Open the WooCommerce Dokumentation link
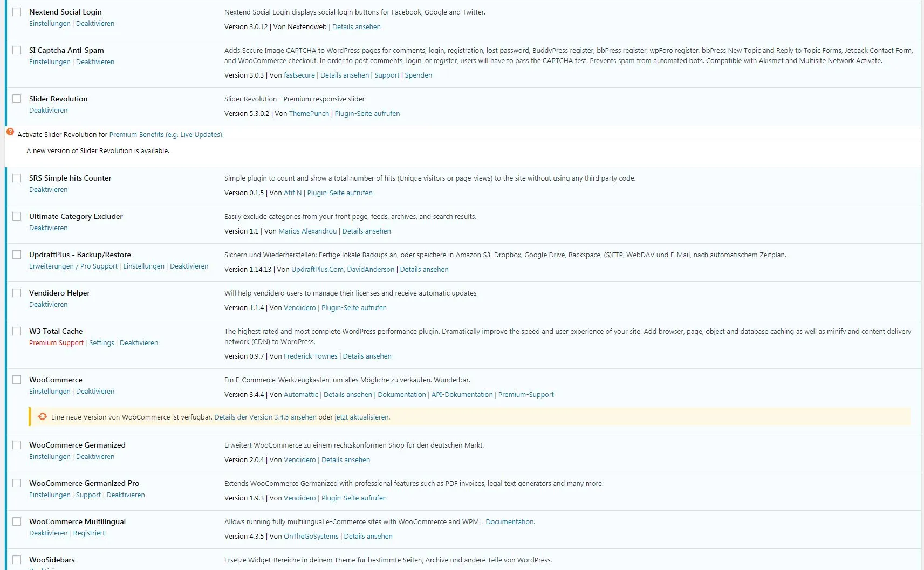This screenshot has height=570, width=924. click(x=402, y=395)
